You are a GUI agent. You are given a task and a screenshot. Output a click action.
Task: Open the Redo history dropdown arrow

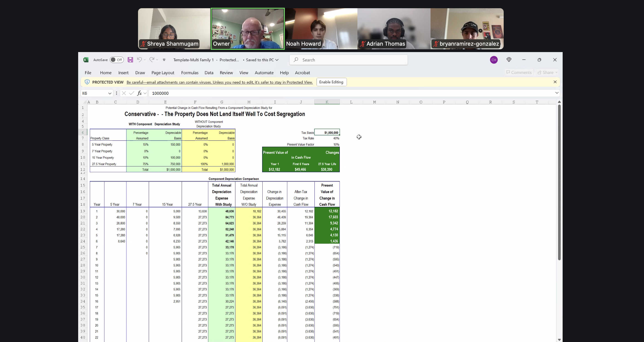tap(157, 60)
